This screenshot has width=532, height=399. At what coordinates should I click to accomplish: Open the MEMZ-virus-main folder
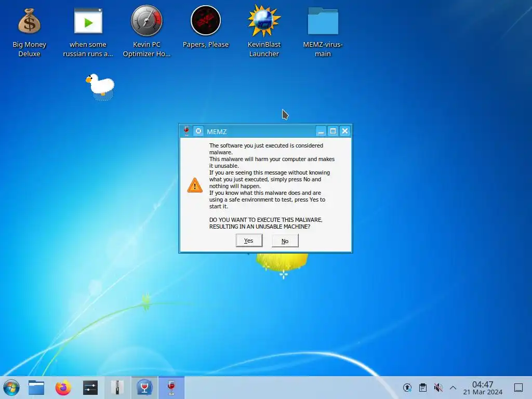click(x=323, y=32)
